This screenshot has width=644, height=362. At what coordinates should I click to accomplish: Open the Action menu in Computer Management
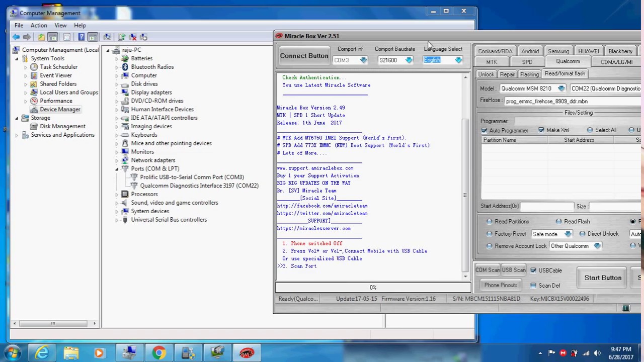tap(39, 25)
